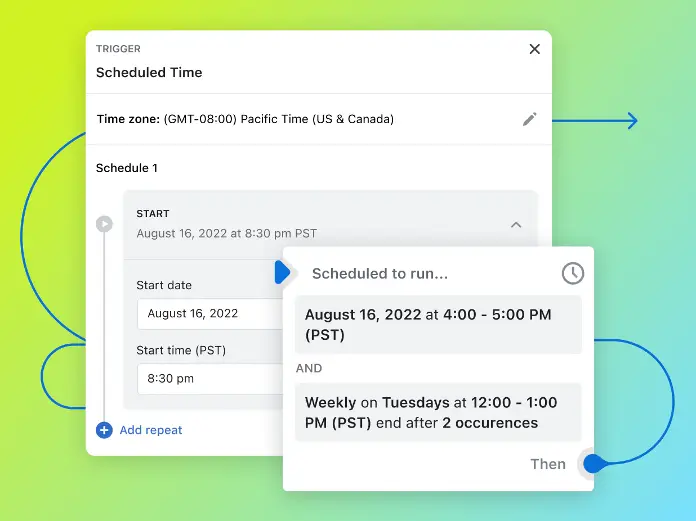Image resolution: width=696 pixels, height=521 pixels.
Task: Click the clock icon in Scheduled to run card
Action: (x=573, y=273)
